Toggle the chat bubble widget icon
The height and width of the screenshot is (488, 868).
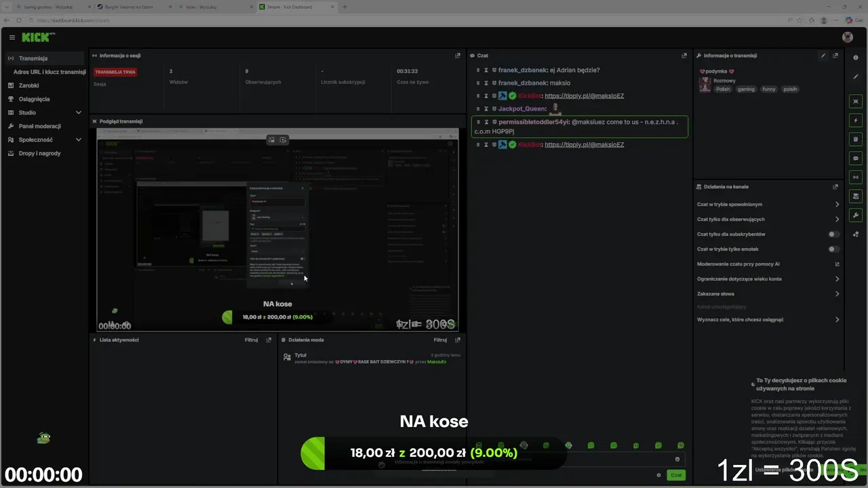pos(856,158)
